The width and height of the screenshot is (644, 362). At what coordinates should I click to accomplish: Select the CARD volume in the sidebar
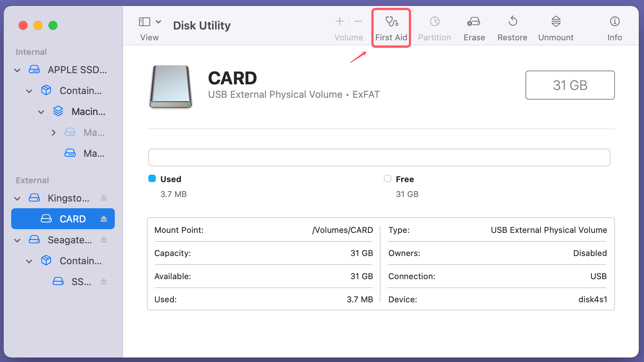tap(73, 219)
